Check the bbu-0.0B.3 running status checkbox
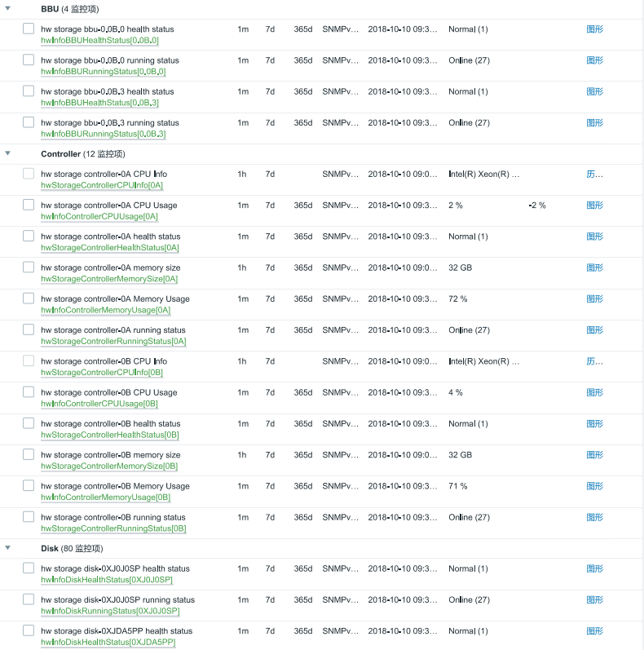644x650 pixels. point(29,122)
